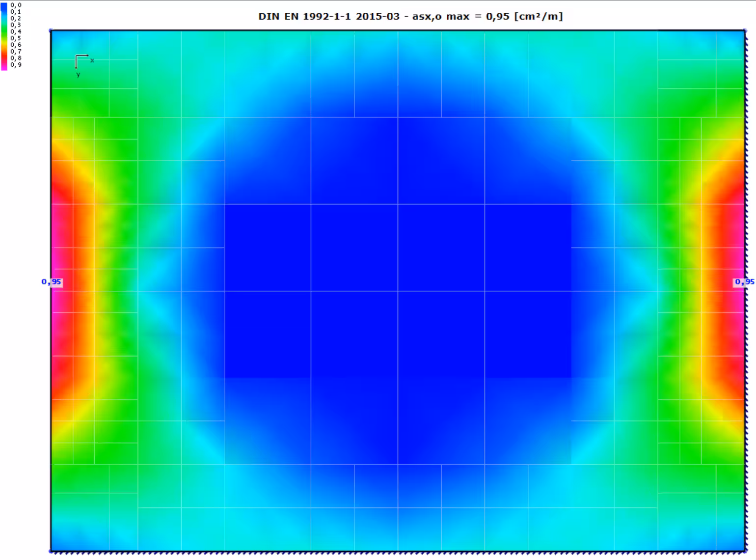Select the 0,0 legend label
Image resolution: width=756 pixels, height=560 pixels.
click(x=16, y=5)
